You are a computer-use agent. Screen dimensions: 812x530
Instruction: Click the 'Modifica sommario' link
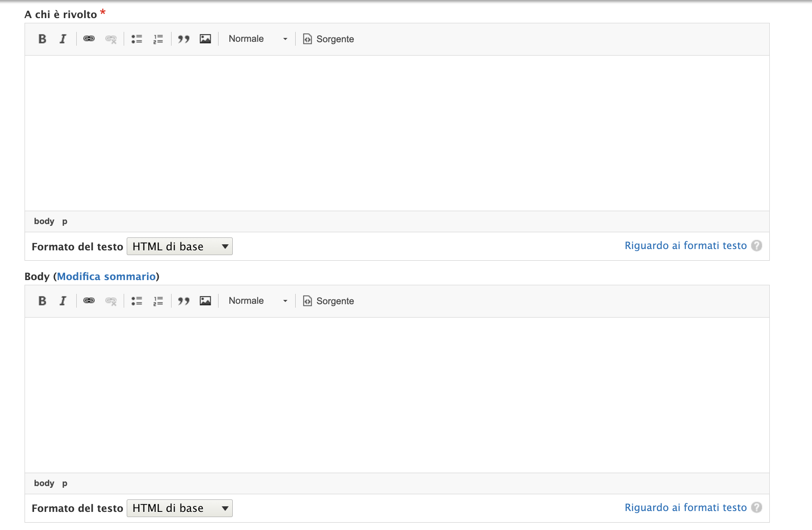pos(106,277)
